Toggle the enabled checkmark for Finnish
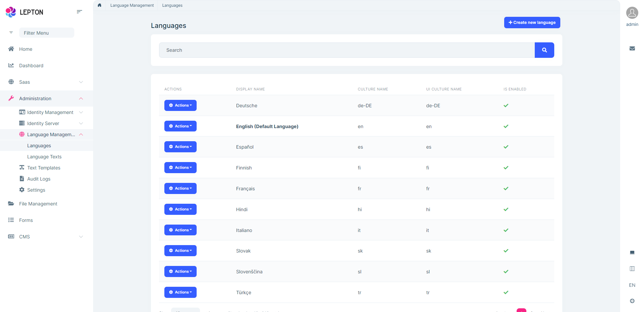 [506, 167]
